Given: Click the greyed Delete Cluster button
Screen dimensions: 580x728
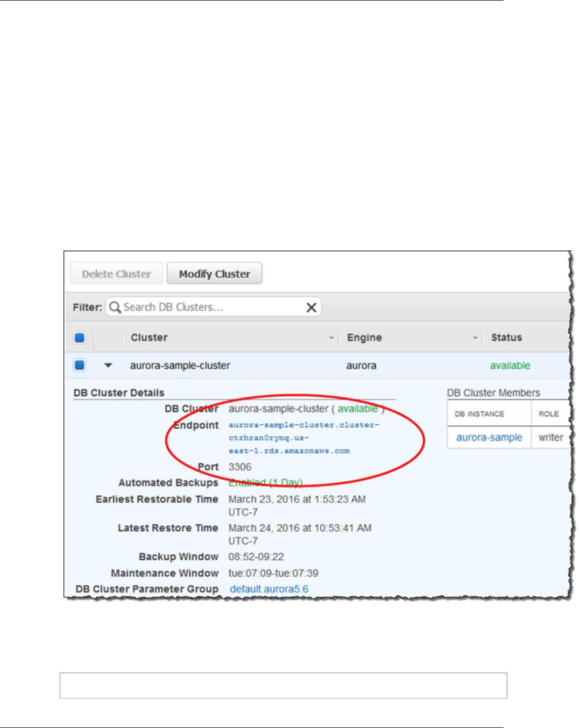Looking at the screenshot, I should (116, 273).
